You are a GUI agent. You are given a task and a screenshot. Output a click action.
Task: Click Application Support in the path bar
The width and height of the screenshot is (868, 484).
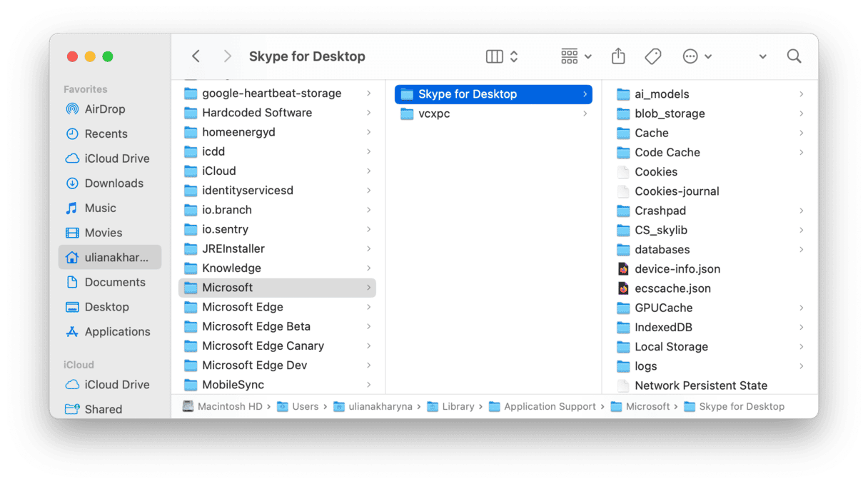coord(550,407)
